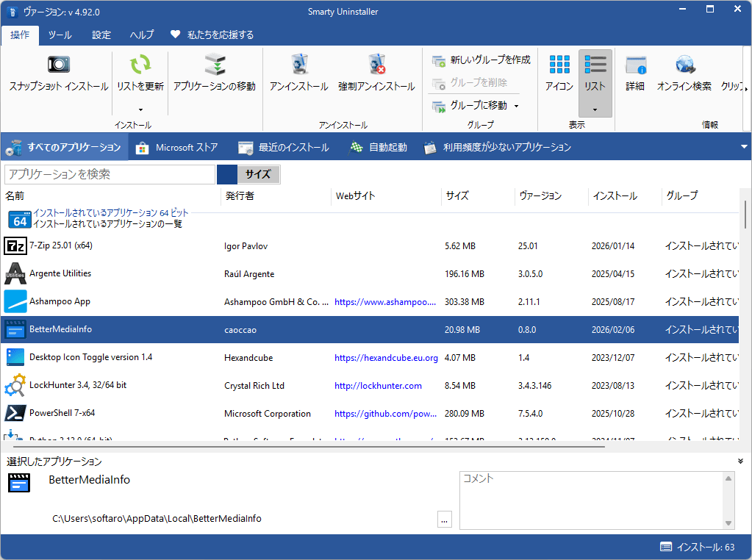The width and height of the screenshot is (752, 560).
Task: Click the Move Application icon
Action: [x=215, y=65]
